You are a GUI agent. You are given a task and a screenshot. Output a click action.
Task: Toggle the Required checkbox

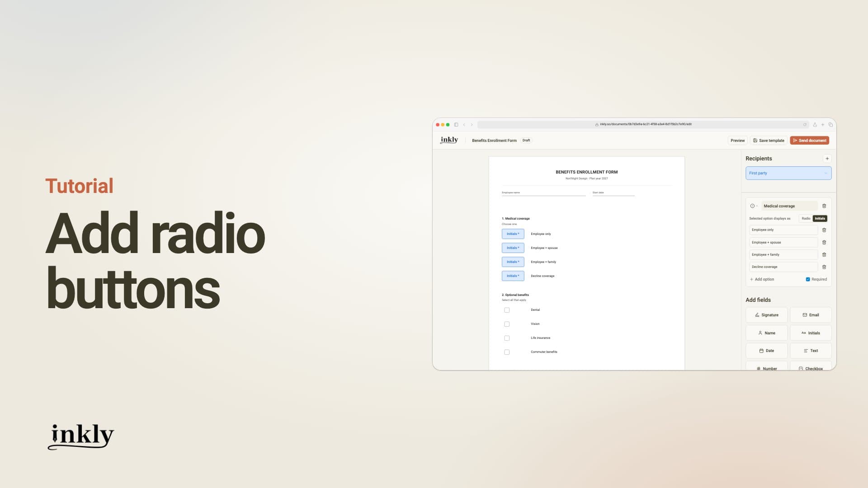(808, 279)
